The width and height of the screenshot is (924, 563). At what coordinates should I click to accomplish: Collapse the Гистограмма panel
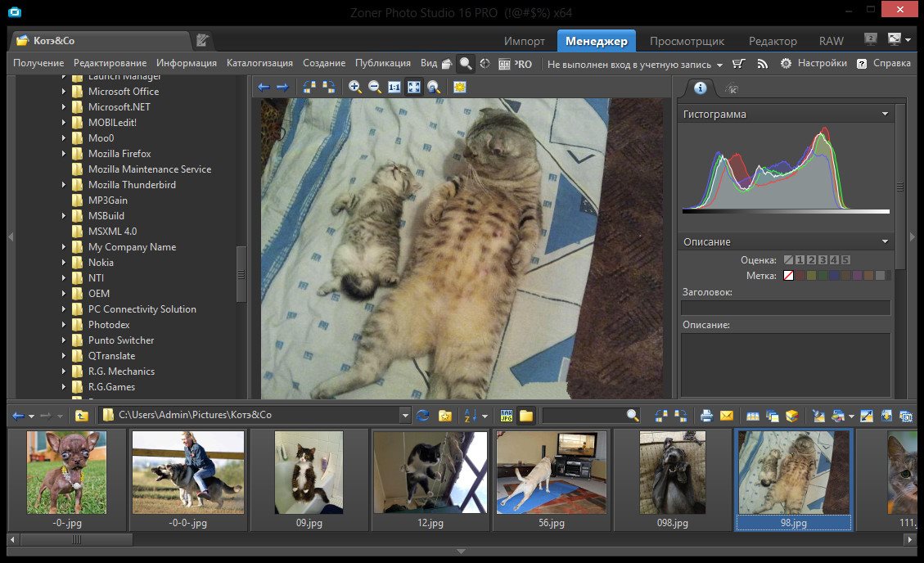[885, 115]
